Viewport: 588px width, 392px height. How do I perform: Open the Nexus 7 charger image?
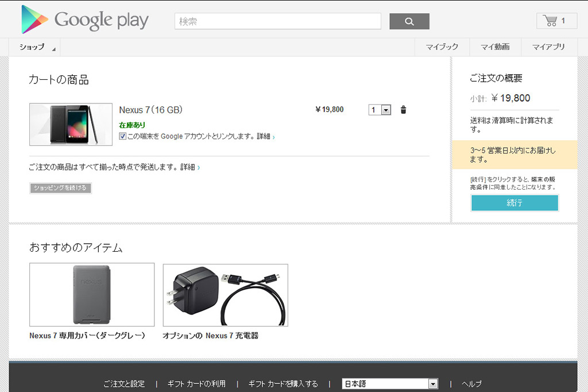tap(225, 295)
